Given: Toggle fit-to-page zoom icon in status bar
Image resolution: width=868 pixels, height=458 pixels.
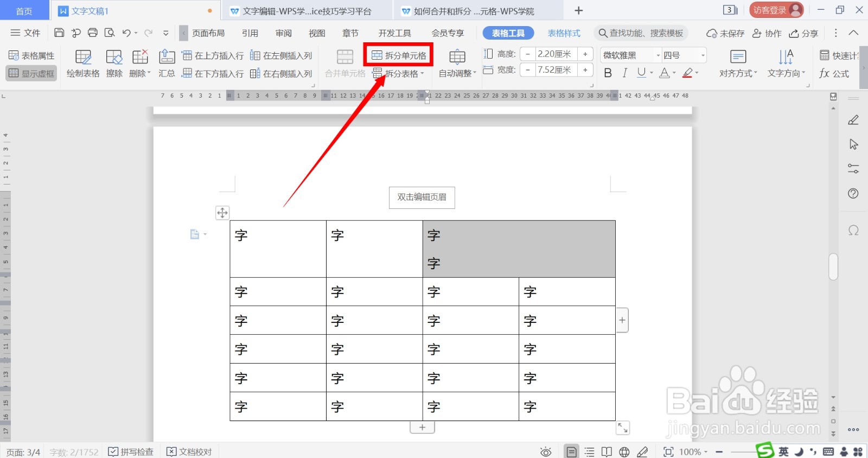Looking at the screenshot, I should (668, 452).
